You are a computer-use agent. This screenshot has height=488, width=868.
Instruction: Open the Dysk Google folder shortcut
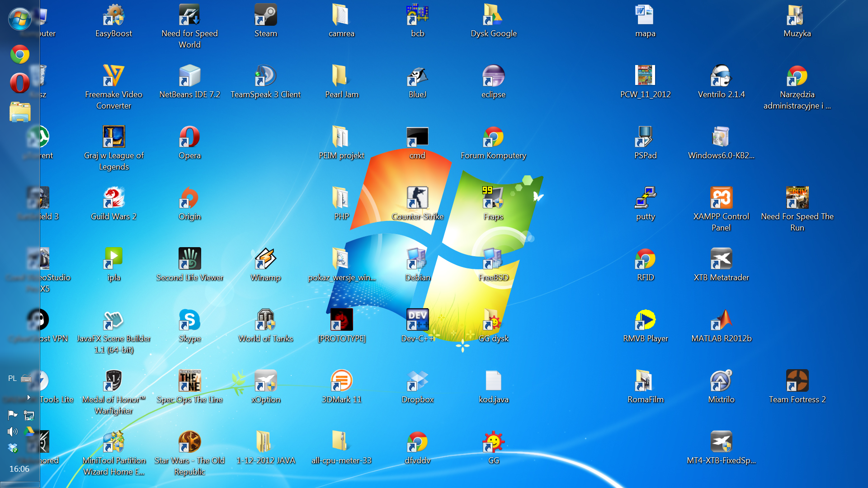point(493,21)
